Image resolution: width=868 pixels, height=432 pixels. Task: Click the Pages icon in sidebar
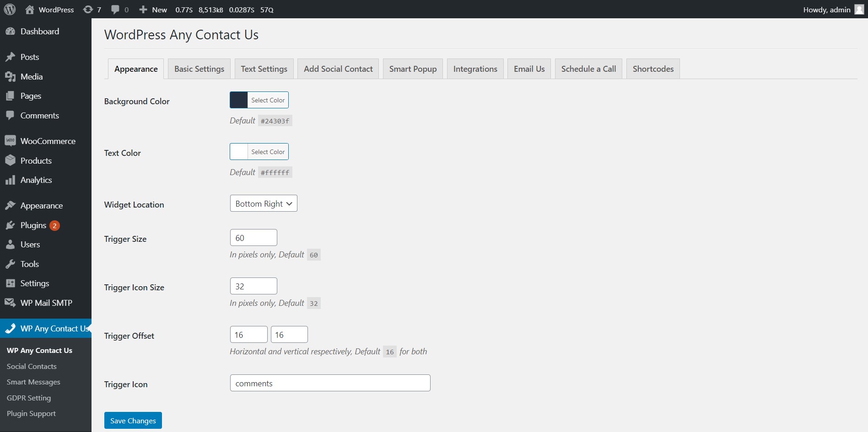click(10, 96)
